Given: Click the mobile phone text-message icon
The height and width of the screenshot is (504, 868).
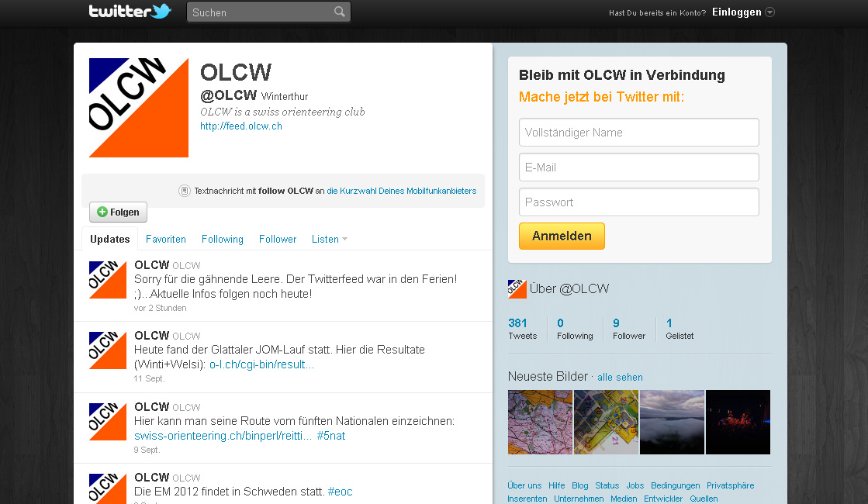Looking at the screenshot, I should pyautogui.click(x=185, y=191).
